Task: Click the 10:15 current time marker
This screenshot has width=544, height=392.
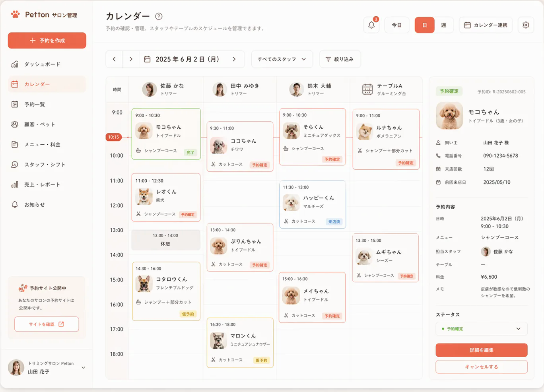Action: pos(114,137)
